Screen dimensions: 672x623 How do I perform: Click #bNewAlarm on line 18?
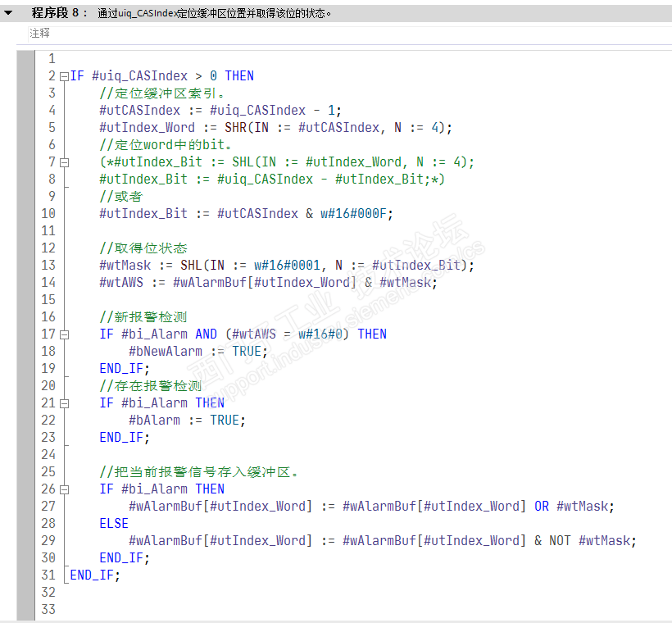tap(166, 352)
